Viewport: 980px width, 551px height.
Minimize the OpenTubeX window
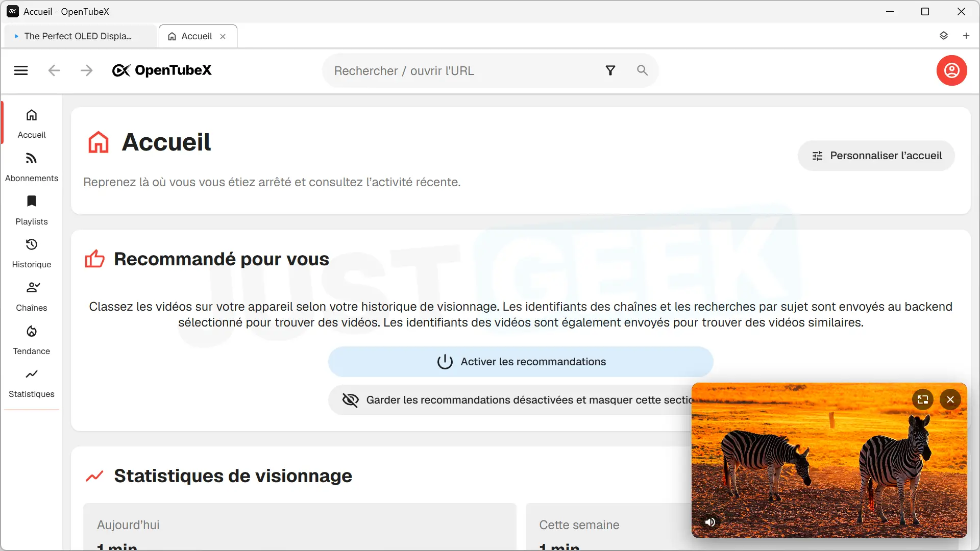tap(890, 11)
